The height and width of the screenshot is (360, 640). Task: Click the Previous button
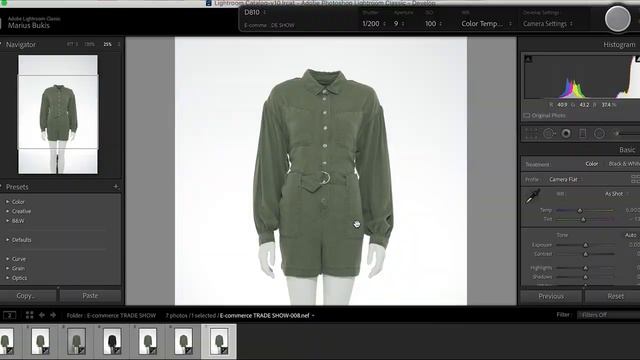[551, 296]
